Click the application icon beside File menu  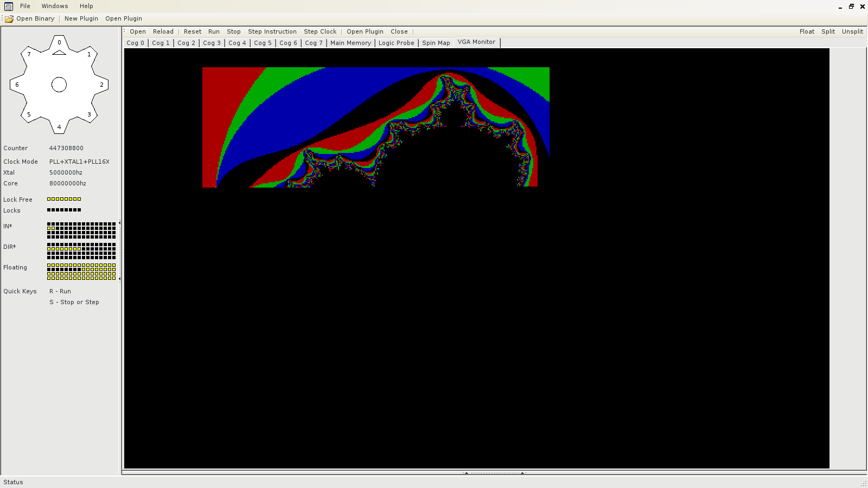point(9,7)
